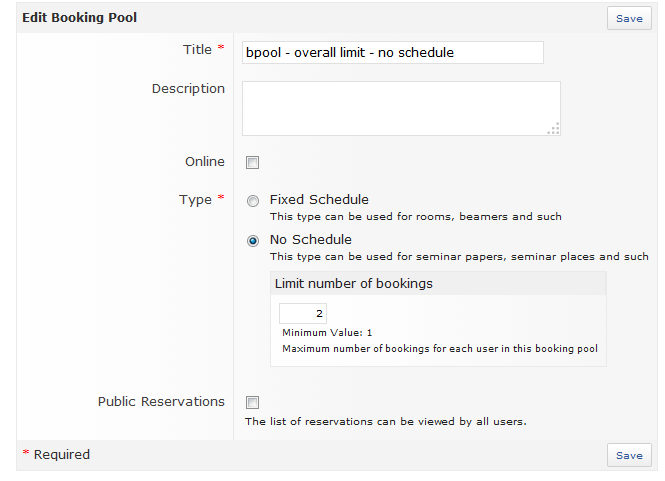This screenshot has width=665, height=481.
Task: Click the Title field label
Action: pos(197,50)
